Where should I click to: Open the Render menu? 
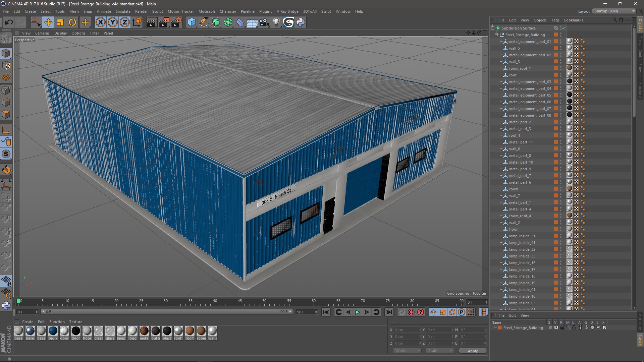point(141,11)
